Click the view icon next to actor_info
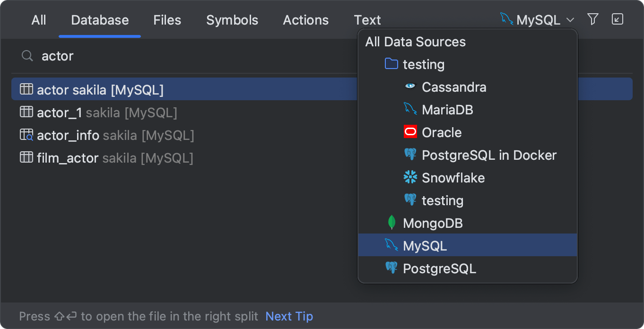Viewport: 644px width, 329px height. point(26,134)
